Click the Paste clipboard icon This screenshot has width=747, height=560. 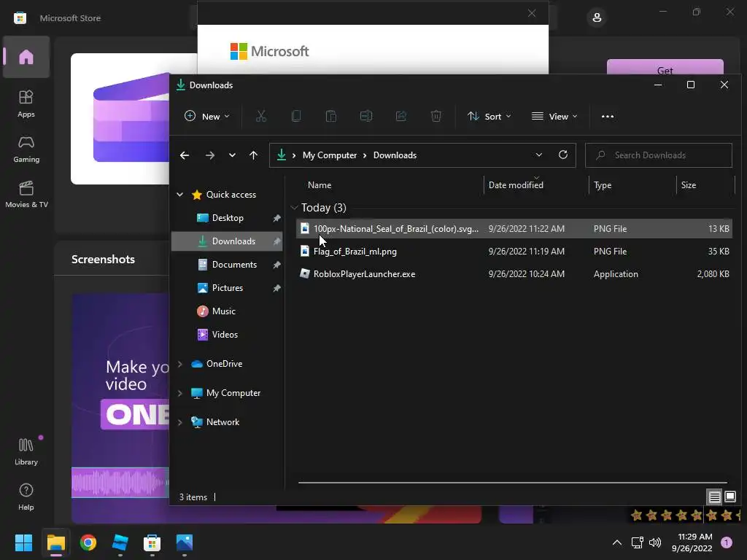(x=330, y=116)
